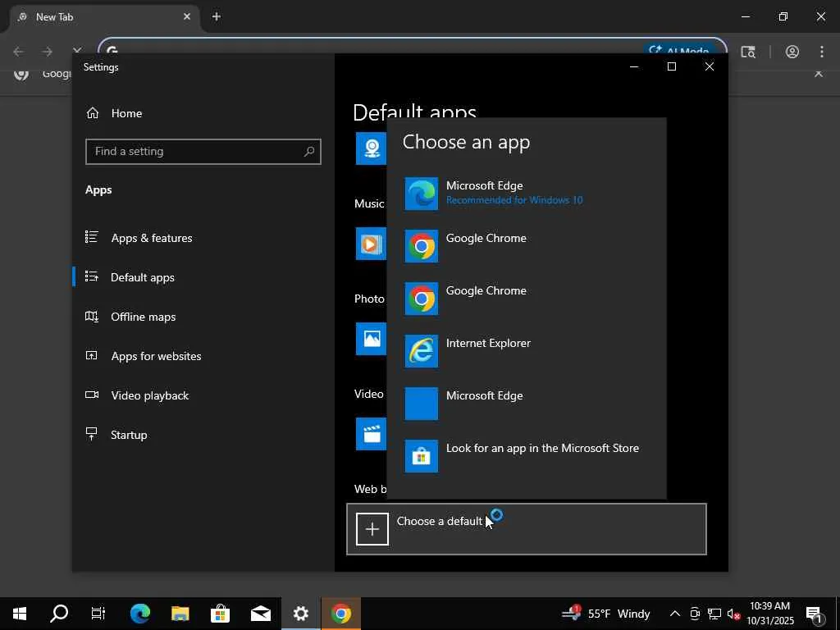This screenshot has height=630, width=840.
Task: Switch to Chrome via taskbar icon
Action: pyautogui.click(x=340, y=614)
